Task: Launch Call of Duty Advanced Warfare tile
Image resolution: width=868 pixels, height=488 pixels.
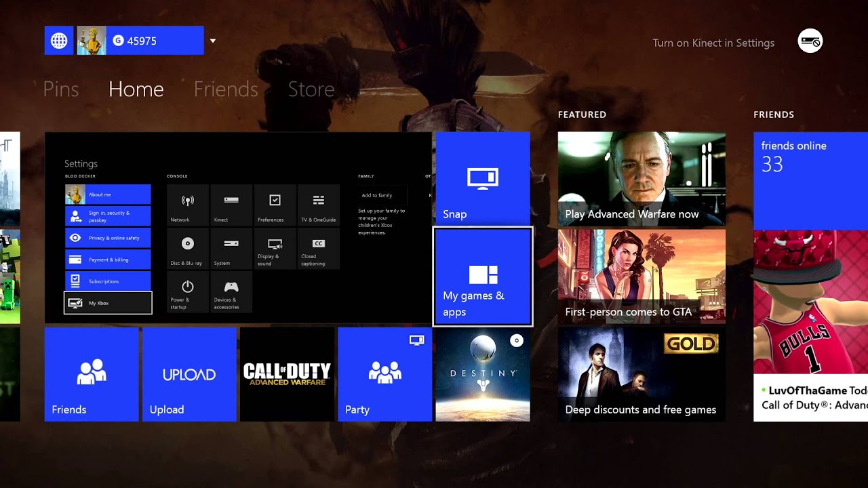Action: click(287, 374)
